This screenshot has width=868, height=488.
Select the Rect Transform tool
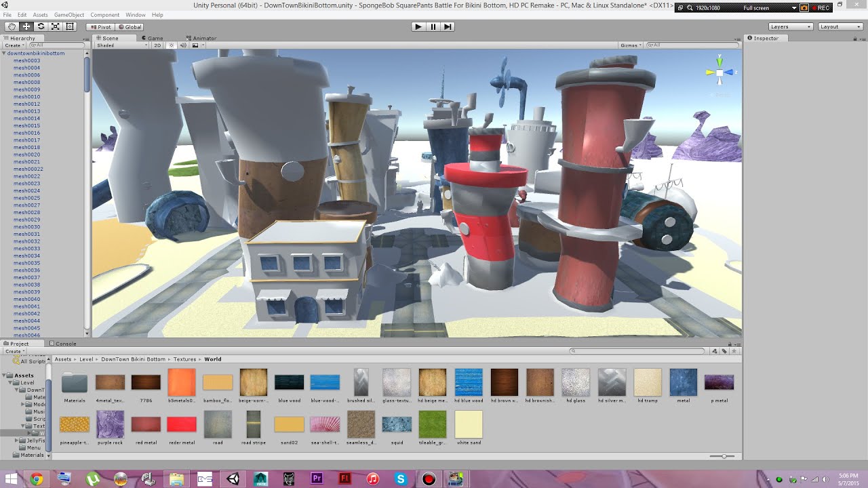(x=69, y=26)
